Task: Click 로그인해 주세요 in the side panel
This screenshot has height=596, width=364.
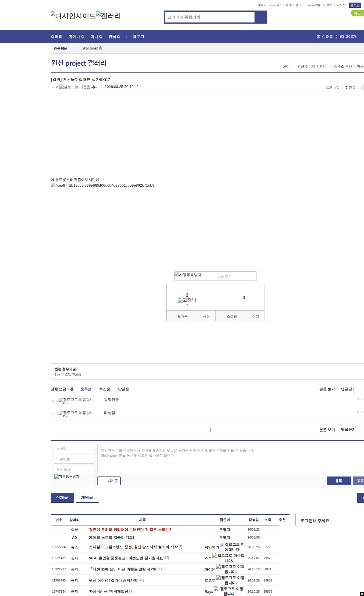Action: [x=315, y=521]
